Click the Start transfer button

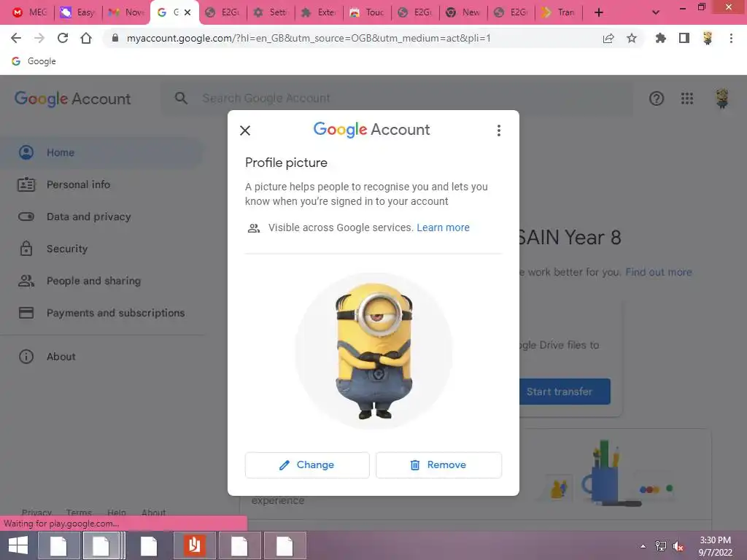point(565,392)
